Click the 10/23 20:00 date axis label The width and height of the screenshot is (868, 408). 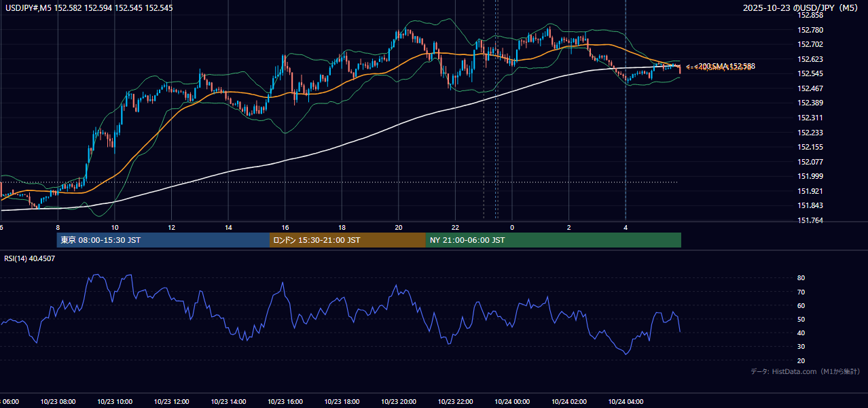(399, 402)
